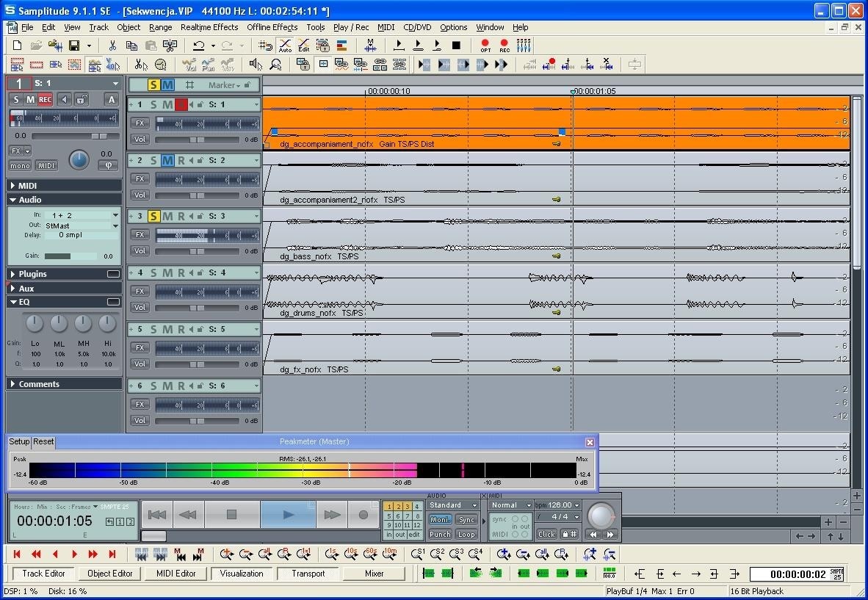Click the Auto crossfade mode icon
Viewport: 868px width, 600px height.
coord(285,46)
